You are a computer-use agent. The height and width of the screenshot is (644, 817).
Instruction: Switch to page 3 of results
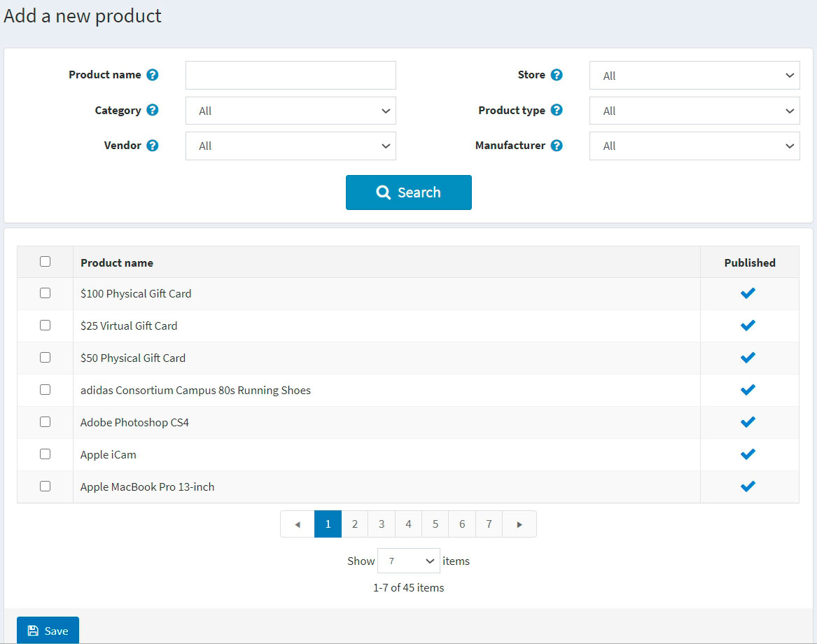[x=382, y=524]
